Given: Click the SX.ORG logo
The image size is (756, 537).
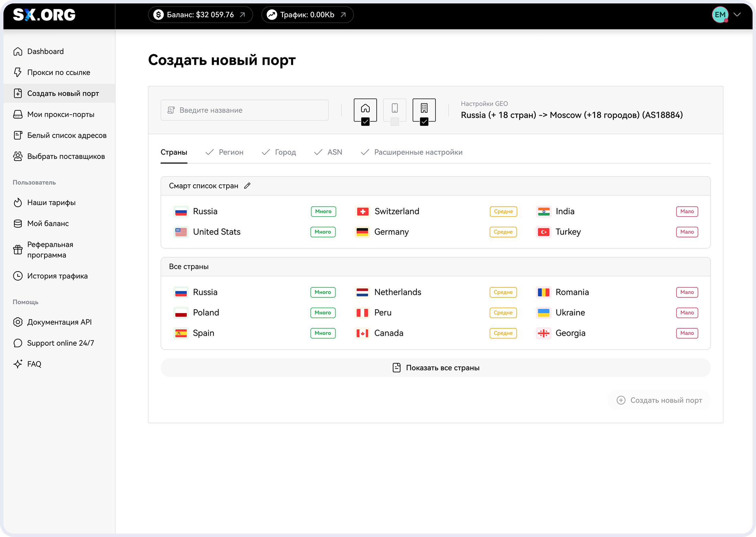Looking at the screenshot, I should (x=44, y=15).
